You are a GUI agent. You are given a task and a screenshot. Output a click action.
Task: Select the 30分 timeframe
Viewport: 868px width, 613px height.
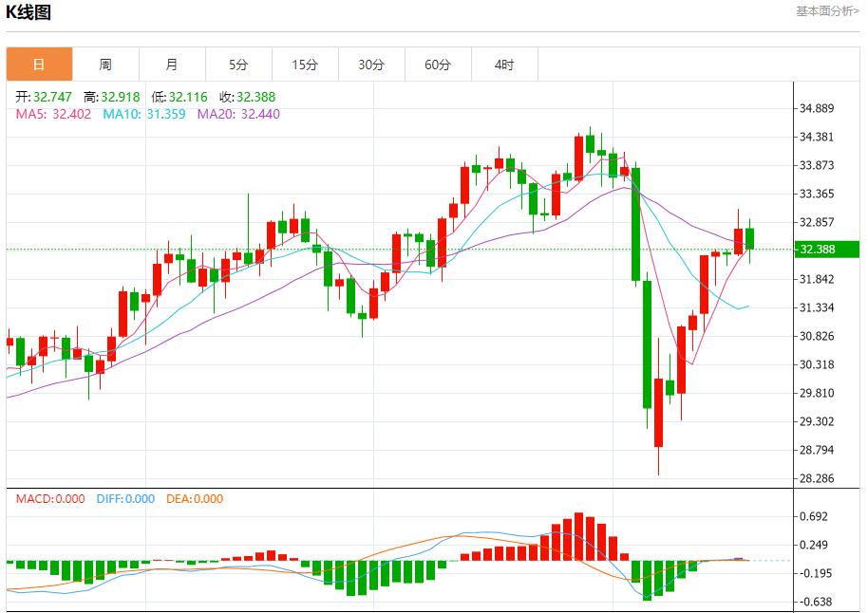[371, 65]
